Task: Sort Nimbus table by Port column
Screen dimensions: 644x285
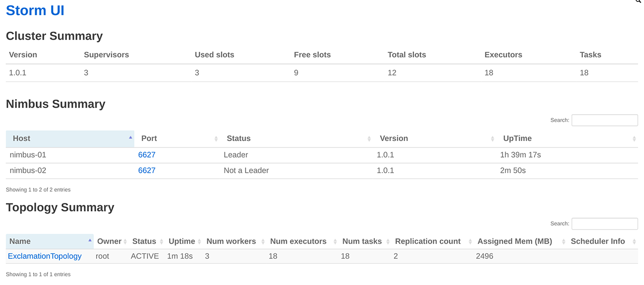Action: pyautogui.click(x=149, y=138)
